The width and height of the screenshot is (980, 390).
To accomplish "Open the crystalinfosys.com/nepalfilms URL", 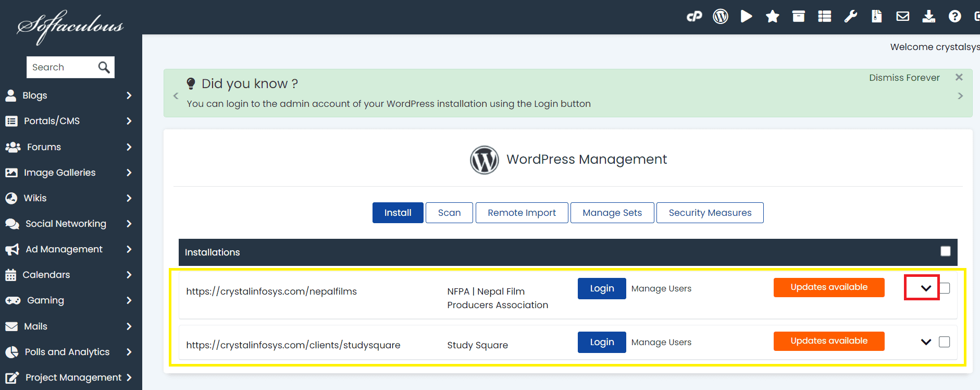I will pyautogui.click(x=271, y=291).
